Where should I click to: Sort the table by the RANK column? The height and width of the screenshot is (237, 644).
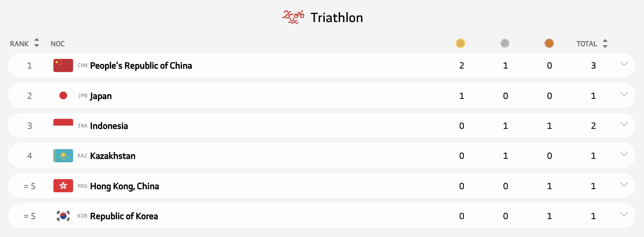pyautogui.click(x=37, y=43)
